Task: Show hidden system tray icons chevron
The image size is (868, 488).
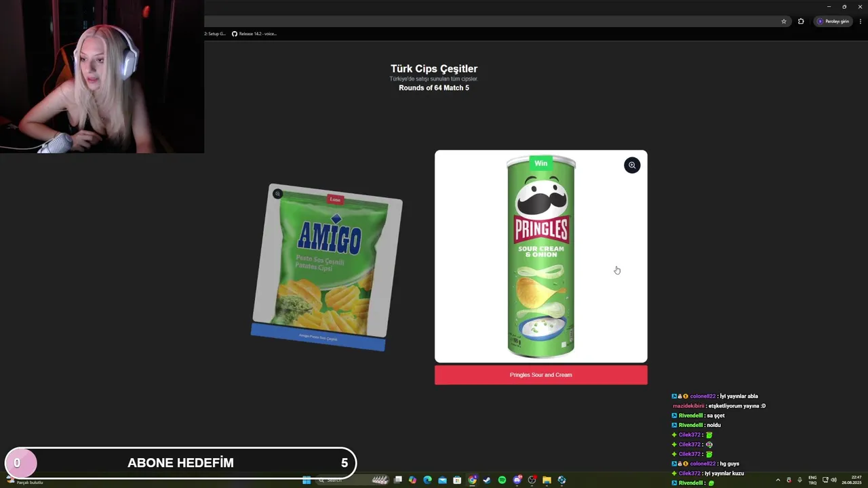Action: pyautogui.click(x=778, y=480)
